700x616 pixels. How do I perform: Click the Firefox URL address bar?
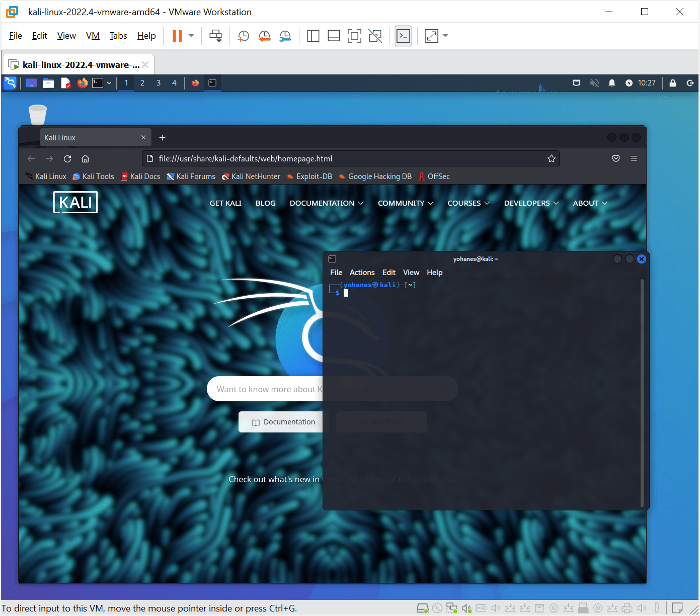[351, 159]
